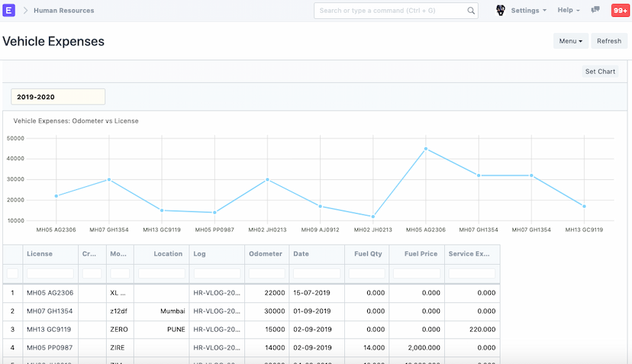This screenshot has height=364, width=632.
Task: Click the Fuel Qty filter box
Action: click(x=367, y=273)
